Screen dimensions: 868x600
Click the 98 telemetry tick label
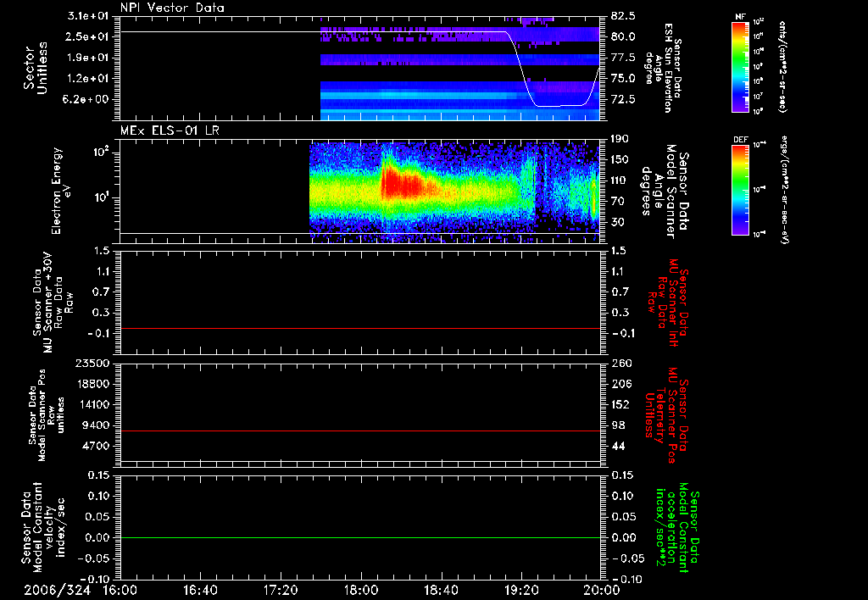click(x=618, y=425)
